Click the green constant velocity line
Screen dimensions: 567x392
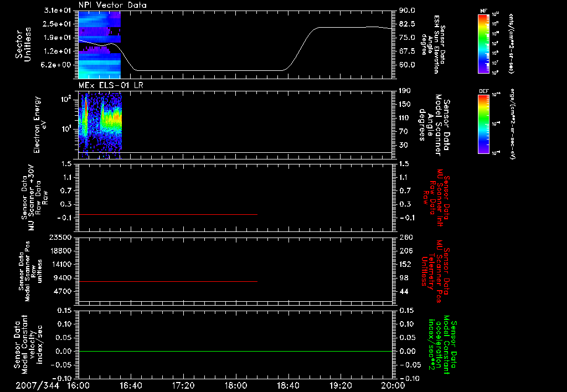[x=235, y=351]
